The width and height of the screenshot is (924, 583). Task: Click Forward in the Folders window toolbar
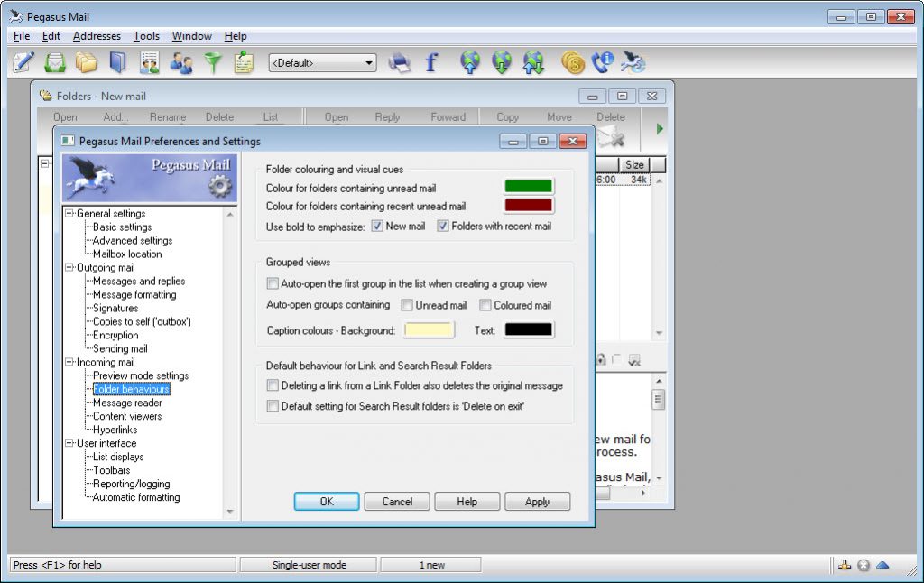point(448,116)
